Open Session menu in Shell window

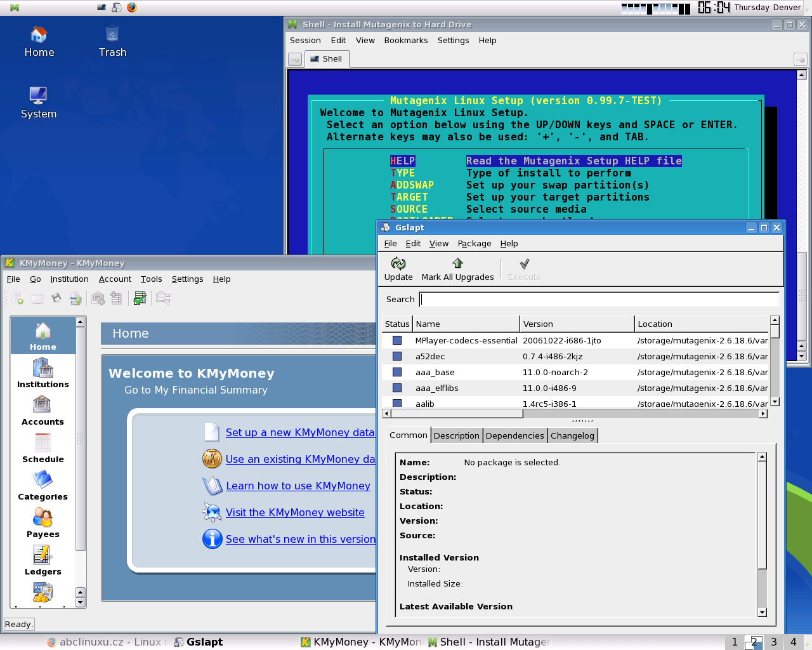(305, 41)
